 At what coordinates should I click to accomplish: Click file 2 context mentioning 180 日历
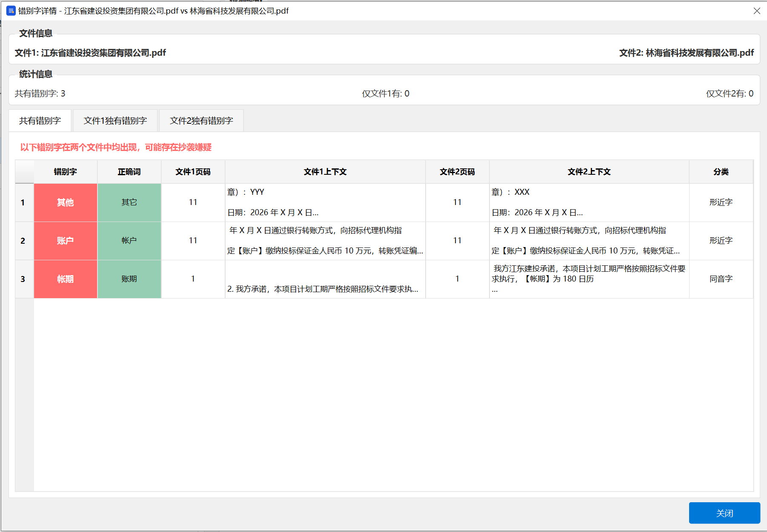589,279
